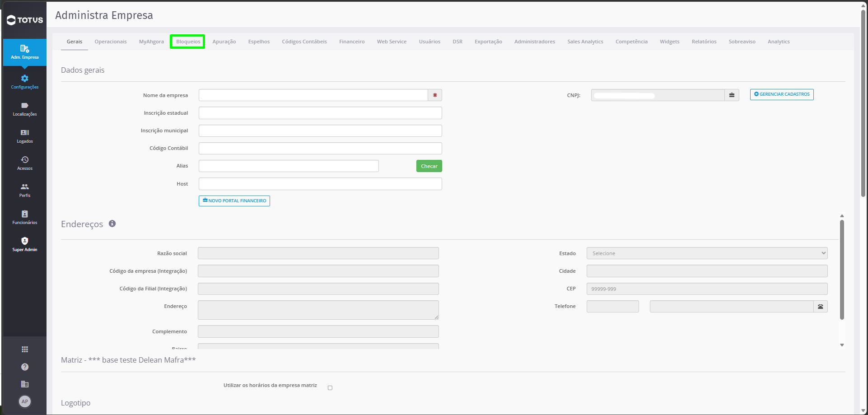Viewport: 868px width, 415px height.
Task: Click the Razão social field
Action: 318,253
